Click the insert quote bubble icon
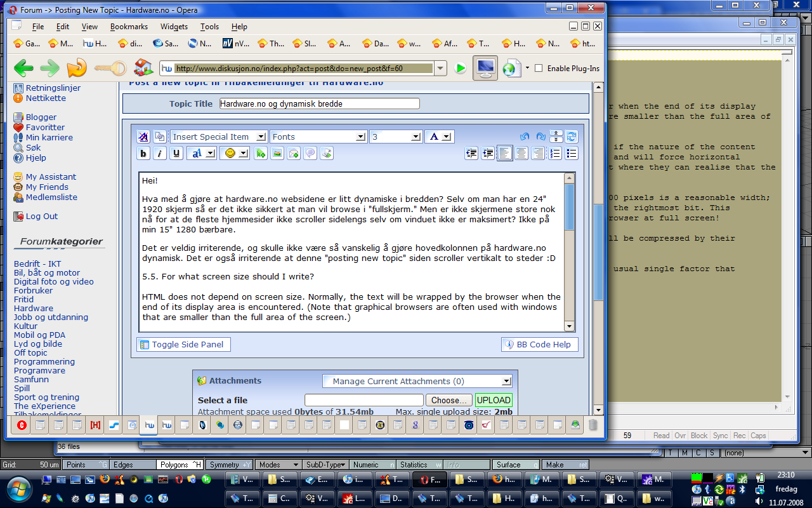 tap(310, 153)
